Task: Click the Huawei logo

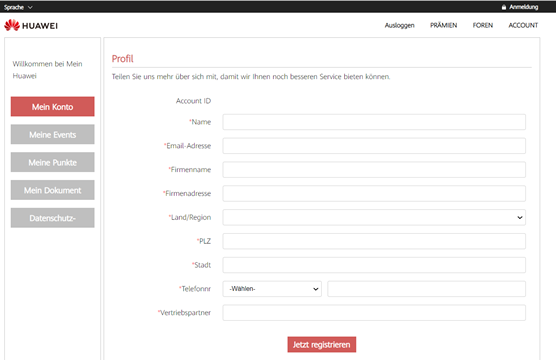Action: pos(31,26)
